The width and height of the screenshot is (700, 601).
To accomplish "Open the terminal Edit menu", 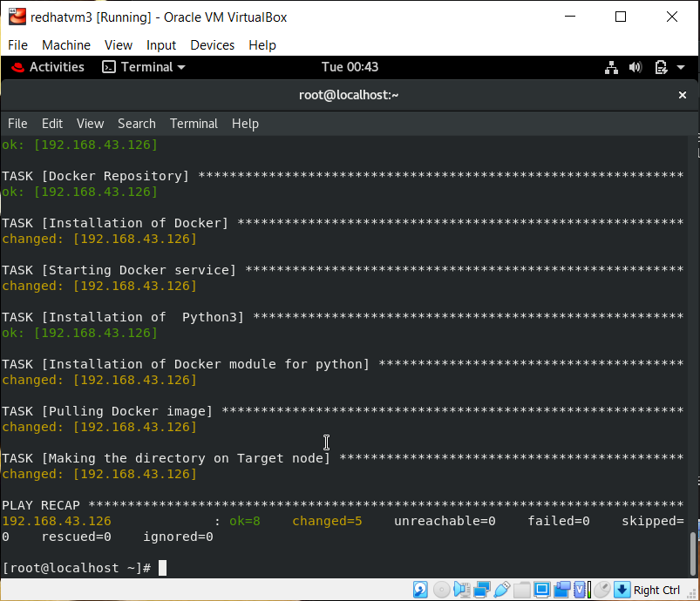I will 52,124.
